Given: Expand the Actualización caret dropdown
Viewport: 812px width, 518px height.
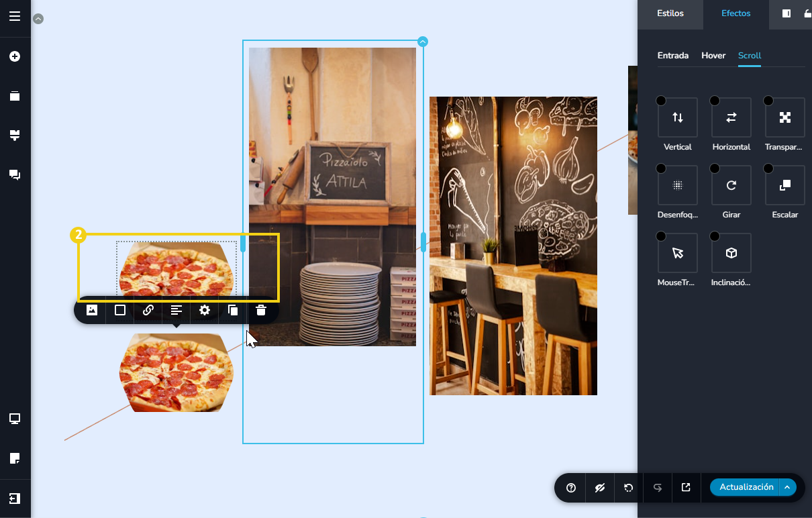Looking at the screenshot, I should tap(788, 487).
